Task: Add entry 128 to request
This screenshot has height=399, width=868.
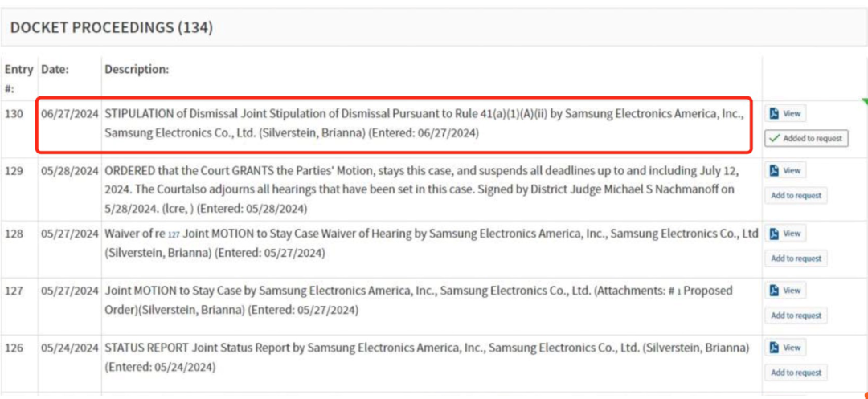Action: [796, 258]
